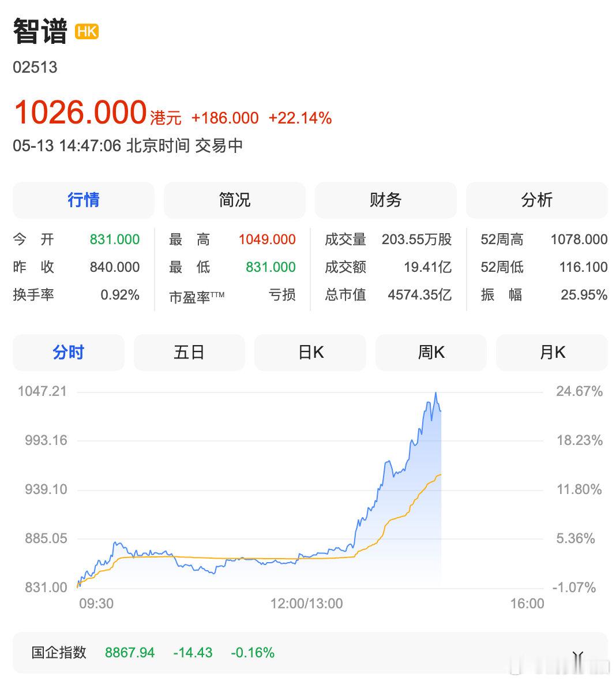Switch chart to 日K view

click(x=310, y=352)
